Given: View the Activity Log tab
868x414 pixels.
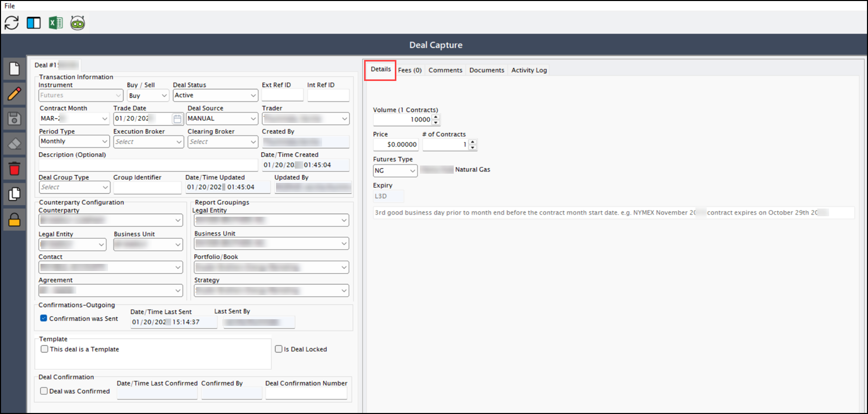Looking at the screenshot, I should point(529,70).
